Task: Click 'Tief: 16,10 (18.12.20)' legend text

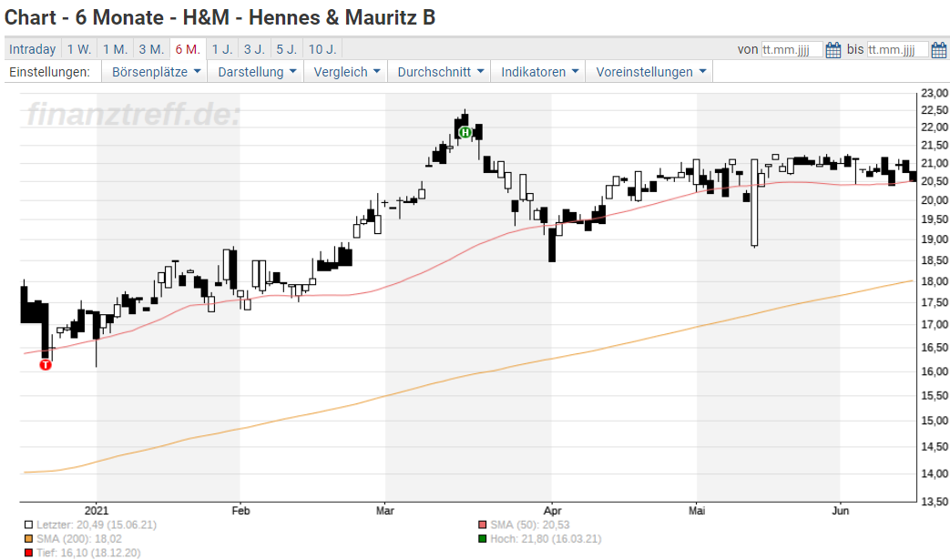Action: coord(88,553)
